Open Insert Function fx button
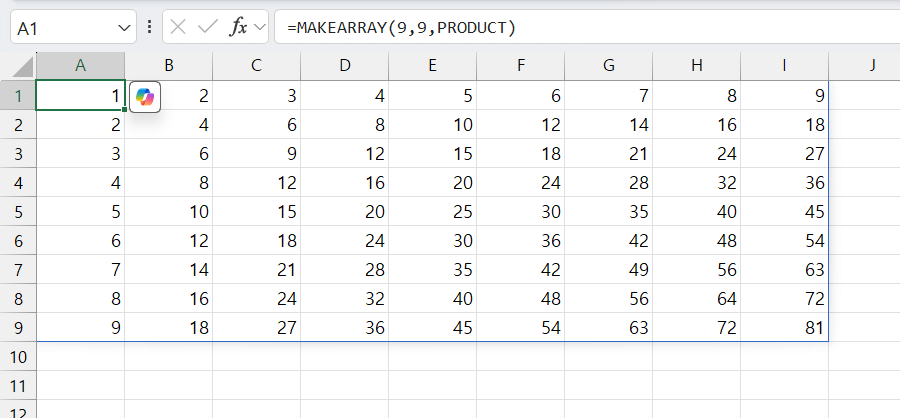900x418 pixels. (238, 27)
